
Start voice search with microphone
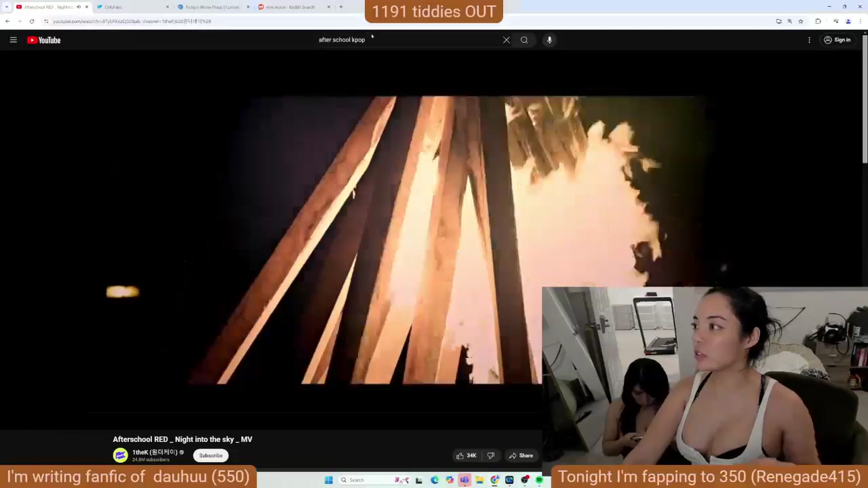coord(549,40)
